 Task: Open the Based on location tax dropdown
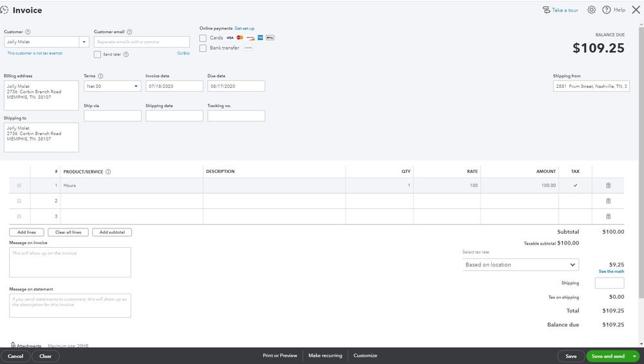[x=521, y=265]
